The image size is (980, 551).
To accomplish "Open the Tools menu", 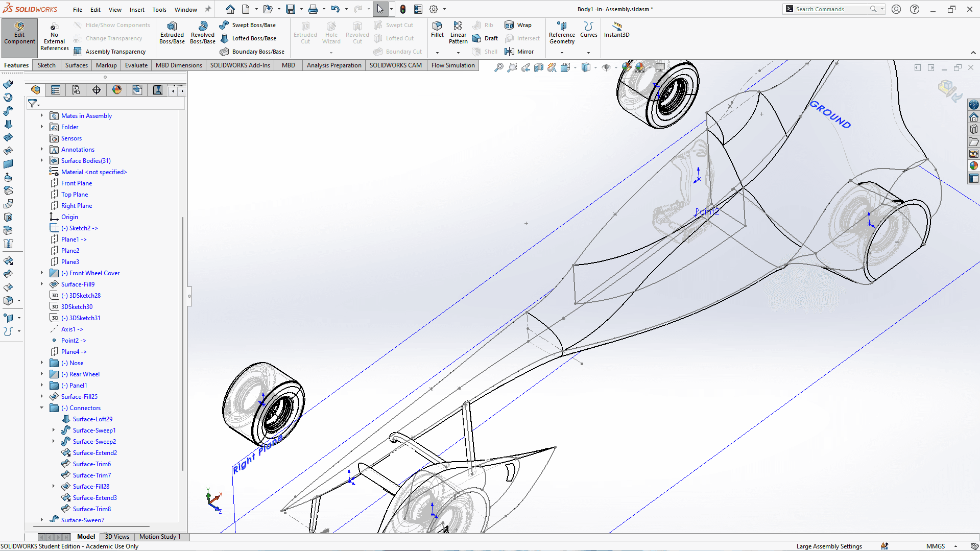I will tap(159, 10).
